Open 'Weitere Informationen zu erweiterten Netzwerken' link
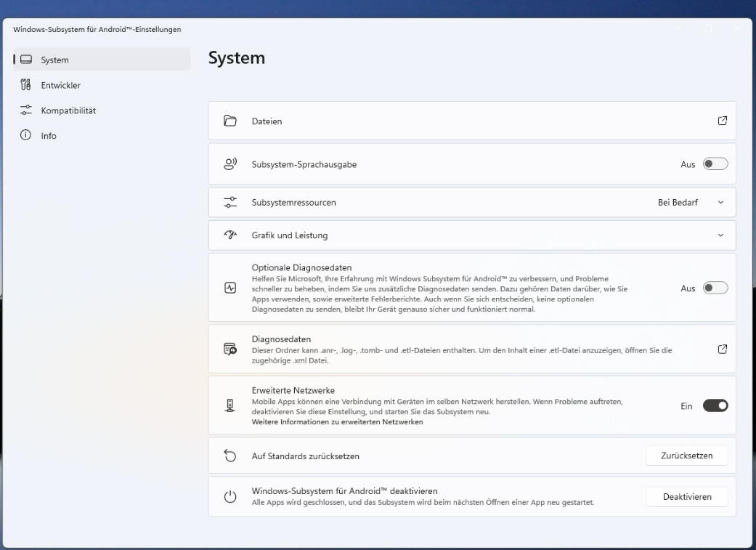The image size is (756, 550). (337, 421)
